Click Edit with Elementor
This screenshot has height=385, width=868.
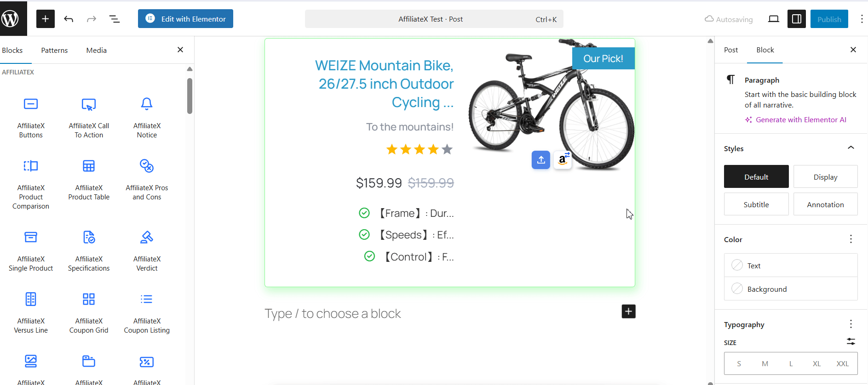[185, 19]
